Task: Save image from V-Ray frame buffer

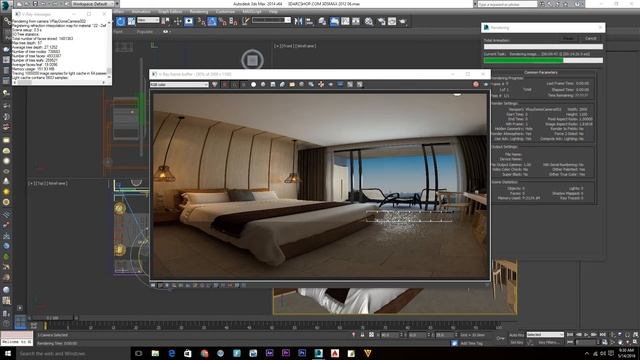Action: tap(273, 84)
